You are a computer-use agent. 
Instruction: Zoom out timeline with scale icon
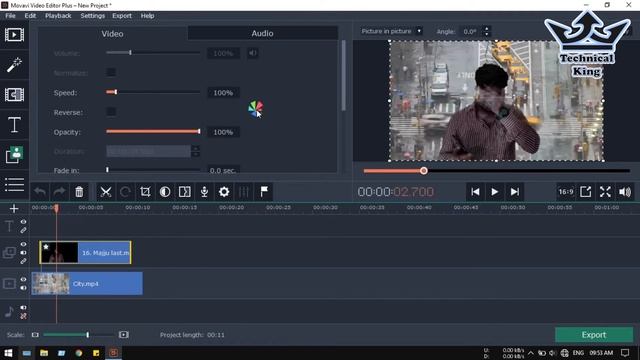35,335
